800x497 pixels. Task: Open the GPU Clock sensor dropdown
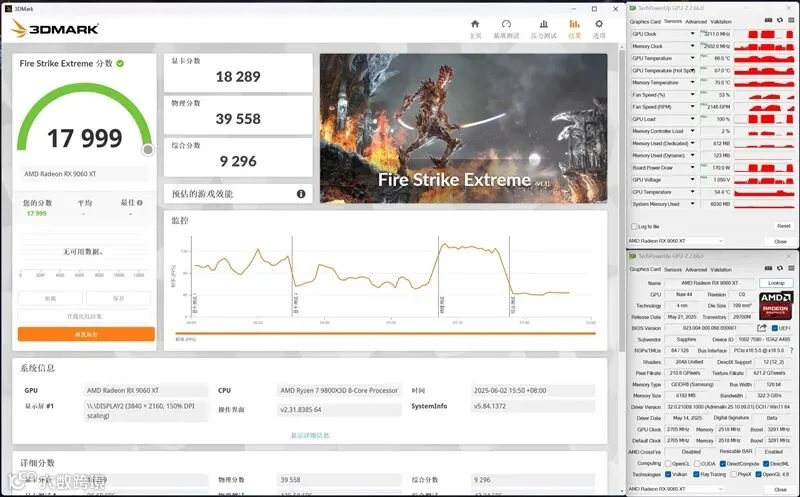(x=692, y=34)
